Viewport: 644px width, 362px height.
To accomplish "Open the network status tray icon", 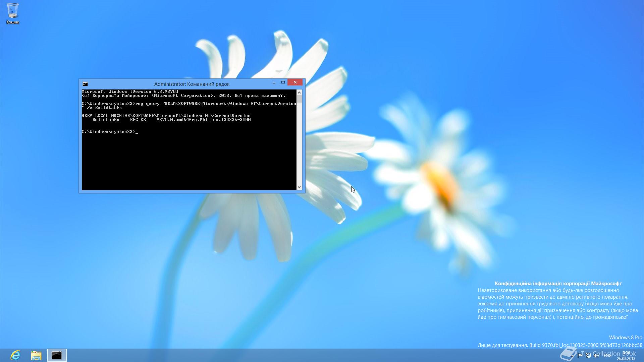I will tap(588, 356).
